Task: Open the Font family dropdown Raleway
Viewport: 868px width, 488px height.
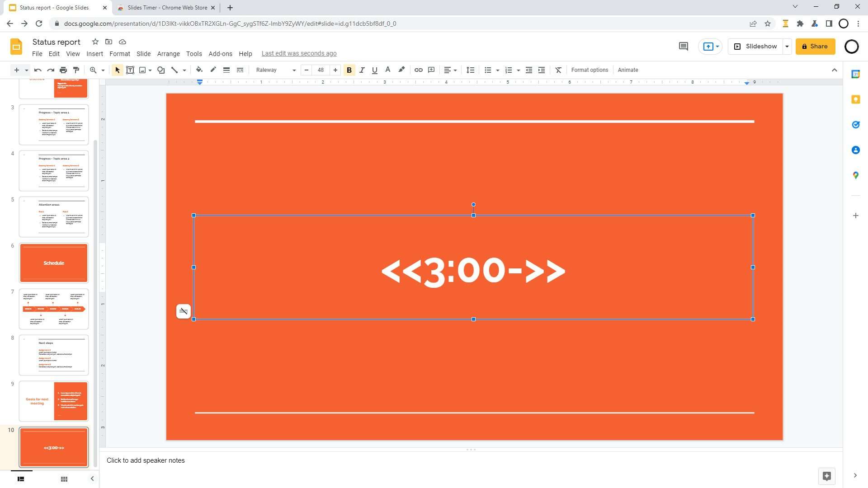Action: 275,70
